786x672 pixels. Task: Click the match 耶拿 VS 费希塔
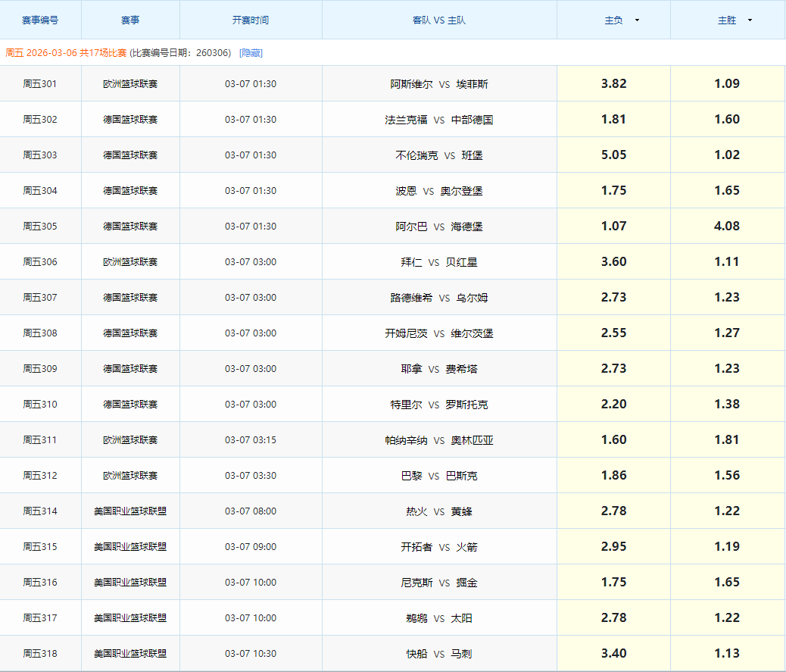point(439,369)
